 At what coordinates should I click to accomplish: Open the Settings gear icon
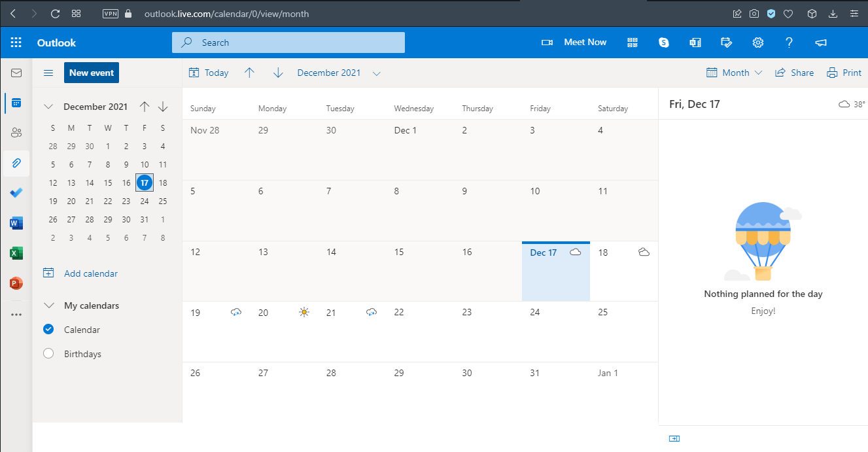(x=758, y=43)
